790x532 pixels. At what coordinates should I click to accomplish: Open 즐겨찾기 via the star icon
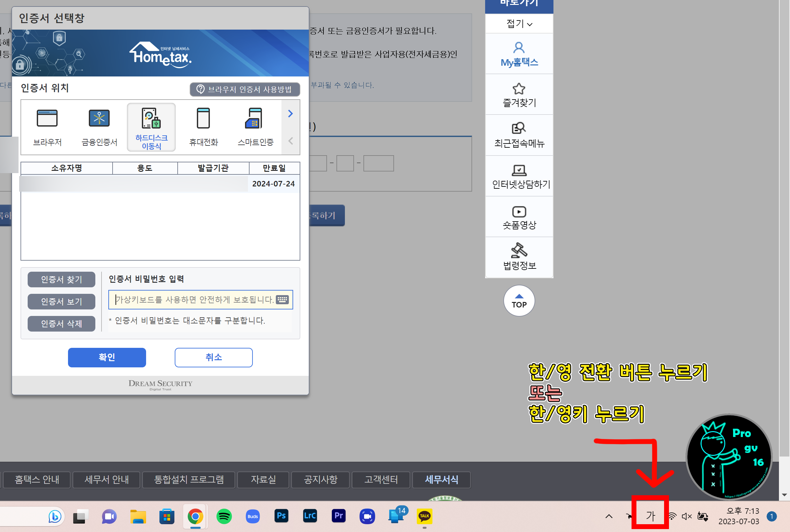(x=519, y=94)
